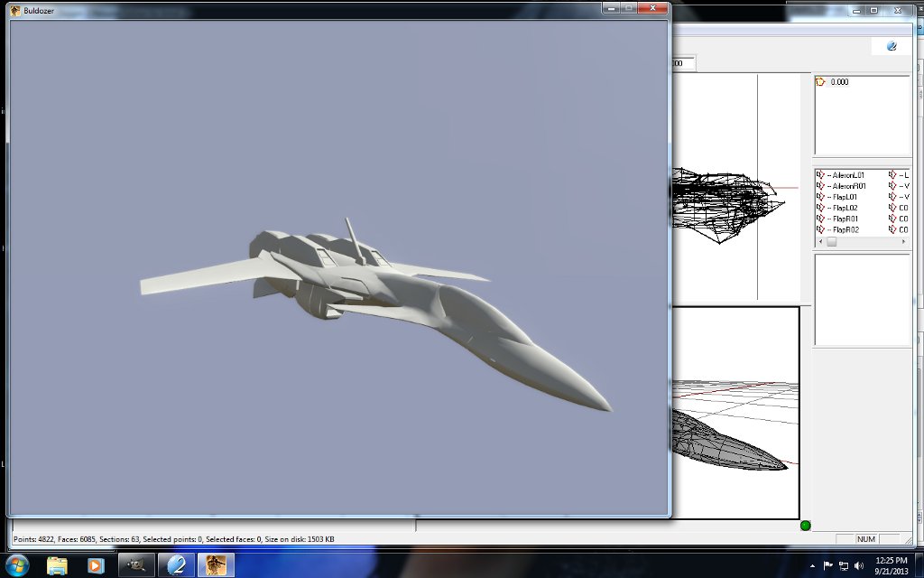This screenshot has height=578, width=924.
Task: Open the taskbar clock and date
Action: pyautogui.click(x=891, y=565)
